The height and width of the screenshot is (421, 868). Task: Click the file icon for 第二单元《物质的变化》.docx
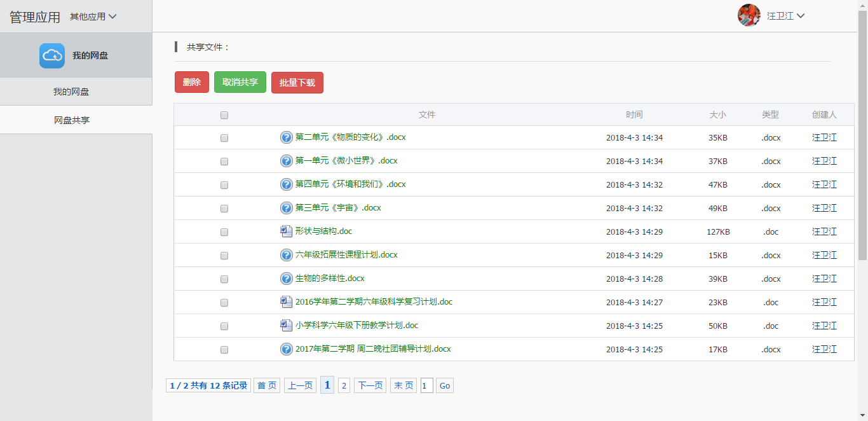(286, 137)
